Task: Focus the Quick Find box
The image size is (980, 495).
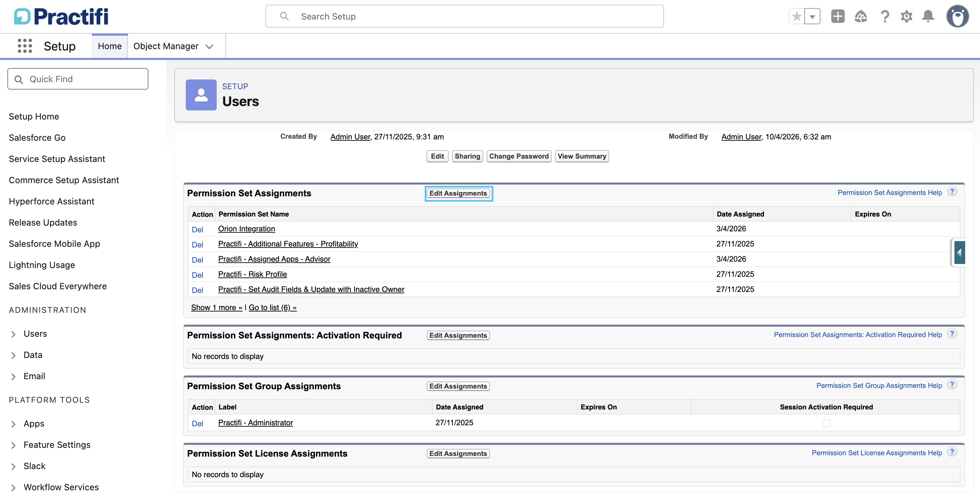Action: pos(78,79)
